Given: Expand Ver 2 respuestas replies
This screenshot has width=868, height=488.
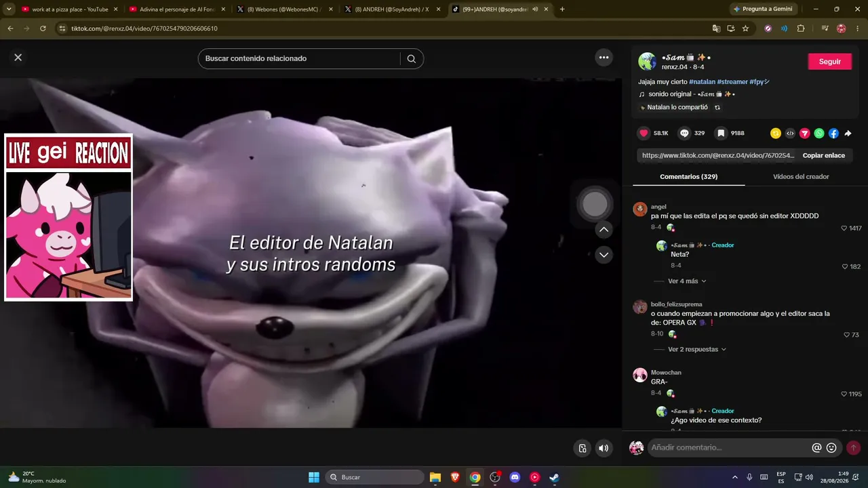Looking at the screenshot, I should point(697,350).
